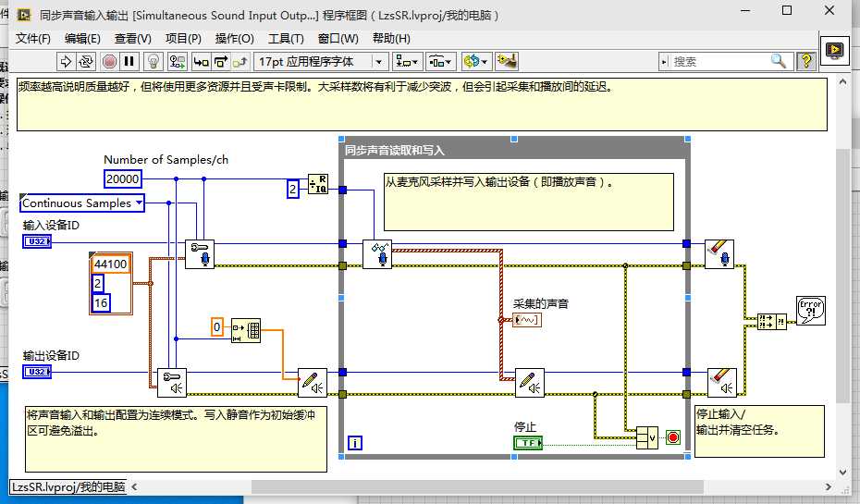Open the Distribute Objects dropdown
This screenshot has height=504, width=860.
(440, 61)
